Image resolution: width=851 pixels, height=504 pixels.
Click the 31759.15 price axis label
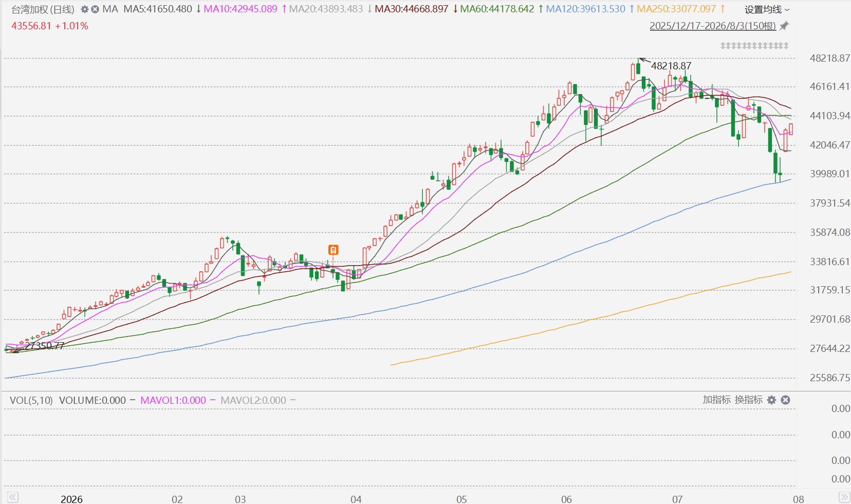(830, 290)
